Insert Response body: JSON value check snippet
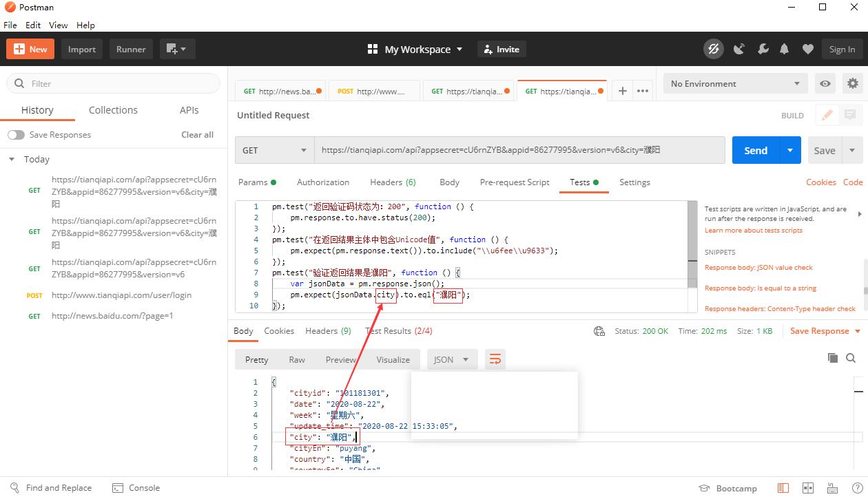 click(x=758, y=268)
